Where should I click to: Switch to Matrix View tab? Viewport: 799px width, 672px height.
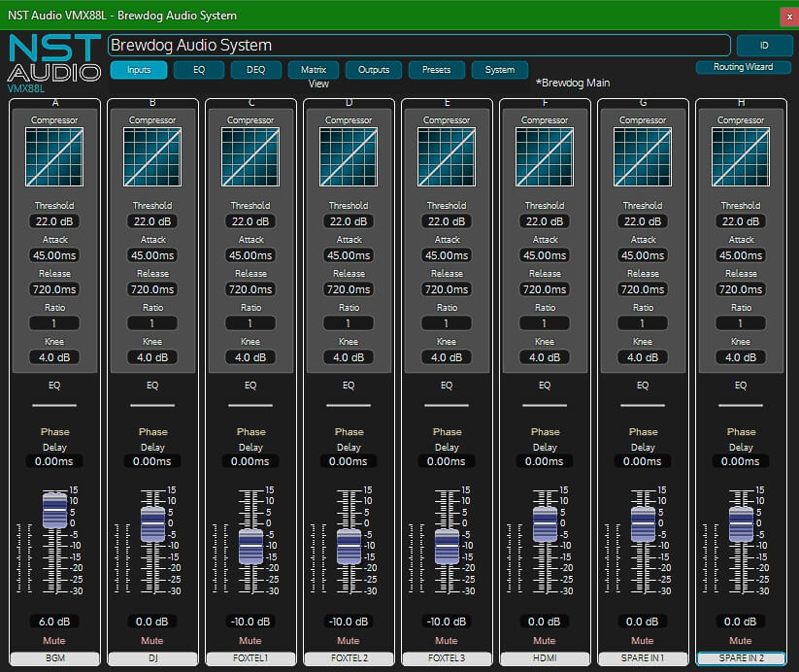click(314, 70)
